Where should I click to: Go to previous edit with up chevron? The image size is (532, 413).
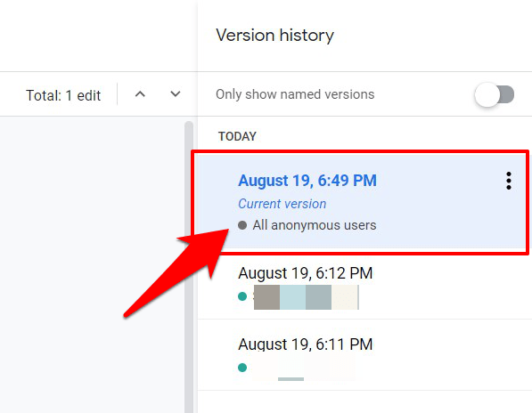click(140, 94)
